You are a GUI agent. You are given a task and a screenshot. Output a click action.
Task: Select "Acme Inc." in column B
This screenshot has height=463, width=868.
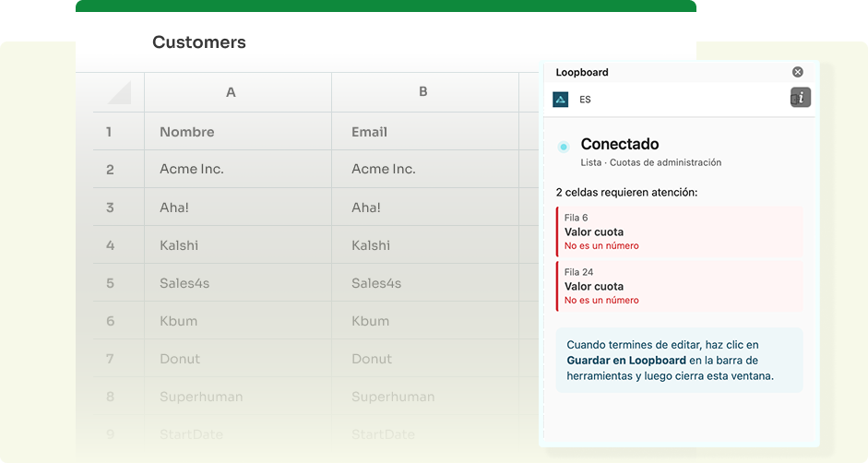pyautogui.click(x=425, y=169)
